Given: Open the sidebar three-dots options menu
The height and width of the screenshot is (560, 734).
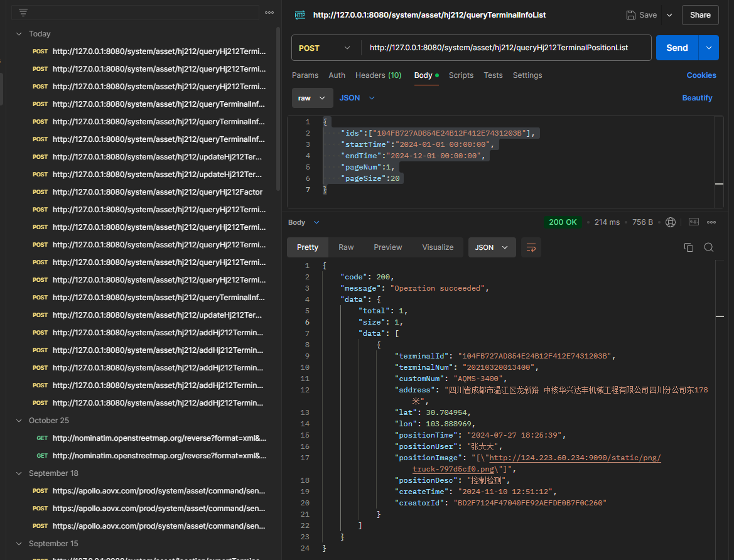Looking at the screenshot, I should tap(269, 13).
